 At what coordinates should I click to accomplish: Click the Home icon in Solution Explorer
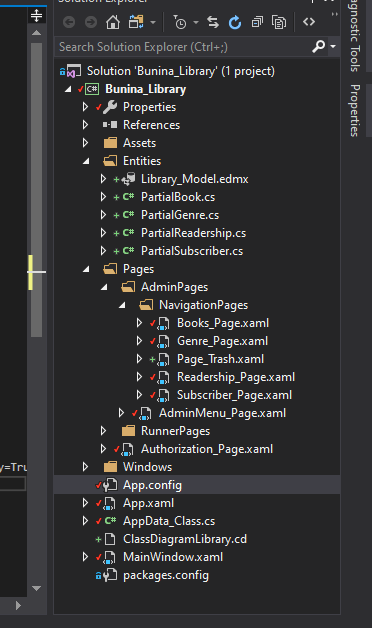pyautogui.click(x=113, y=22)
